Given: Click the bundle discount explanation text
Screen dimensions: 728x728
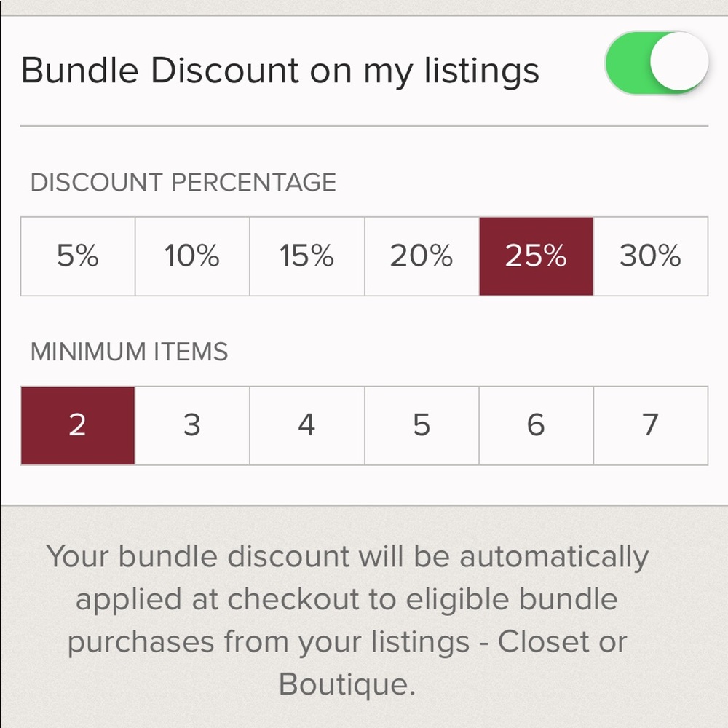Looking at the screenshot, I should click(348, 620).
